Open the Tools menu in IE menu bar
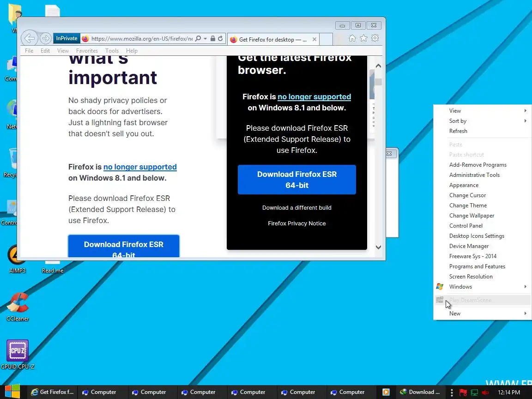This screenshot has width=532, height=399. 112,50
